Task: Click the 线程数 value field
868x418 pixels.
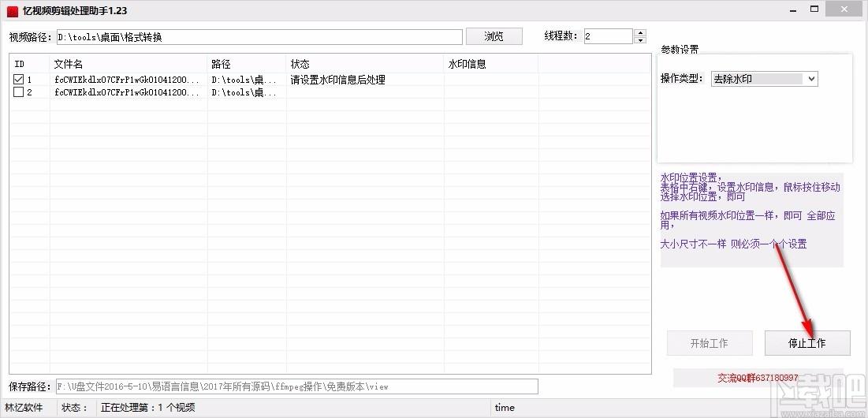Action: [609, 36]
